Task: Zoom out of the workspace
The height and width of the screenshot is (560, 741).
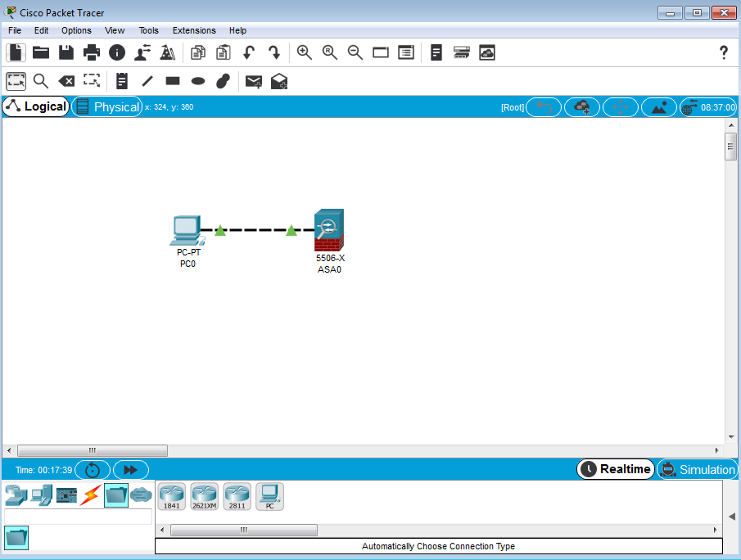Action: 355,52
